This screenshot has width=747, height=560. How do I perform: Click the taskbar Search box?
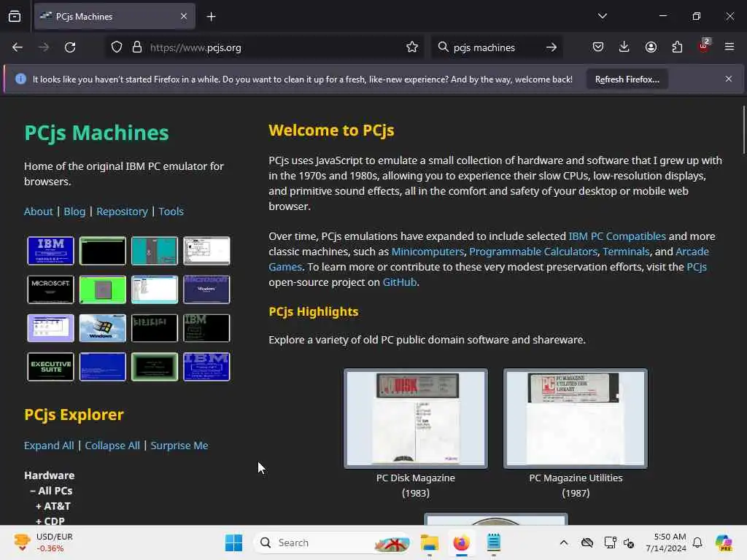tap(333, 542)
